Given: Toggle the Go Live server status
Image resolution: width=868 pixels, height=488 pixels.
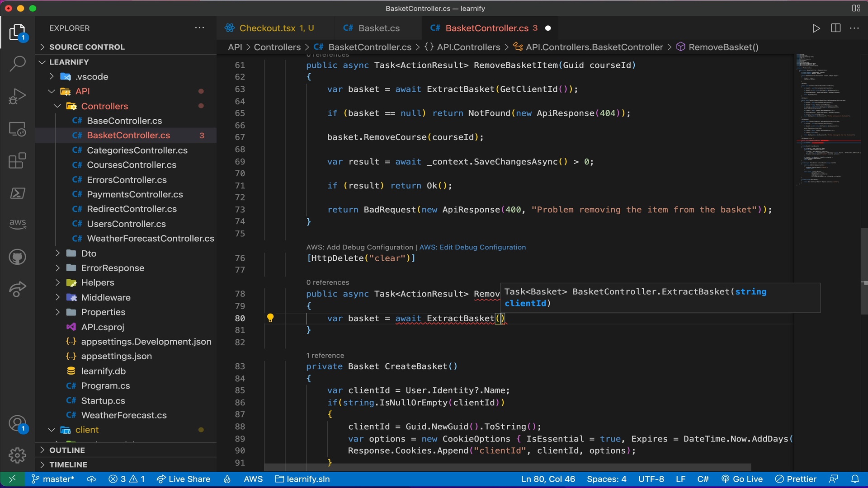Looking at the screenshot, I should 748,479.
